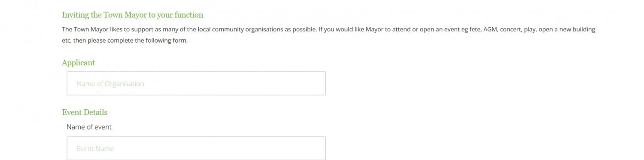Click the introductory paragraph's first line
Image resolution: width=644 pixels, height=160 pixels.
pos(328,30)
